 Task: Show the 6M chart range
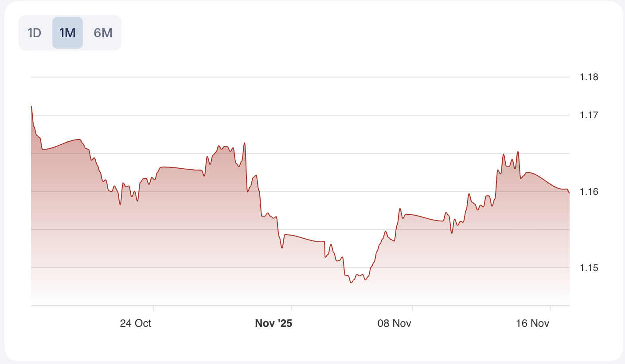click(103, 33)
